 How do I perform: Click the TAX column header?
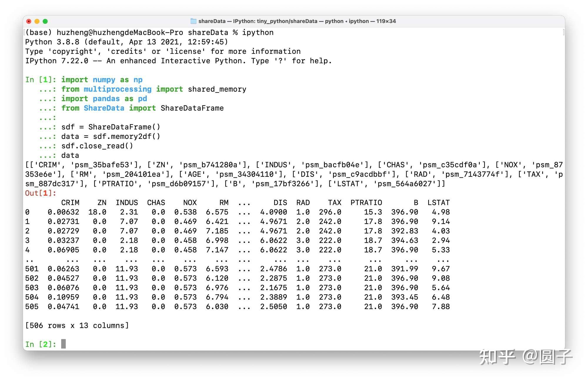point(335,203)
